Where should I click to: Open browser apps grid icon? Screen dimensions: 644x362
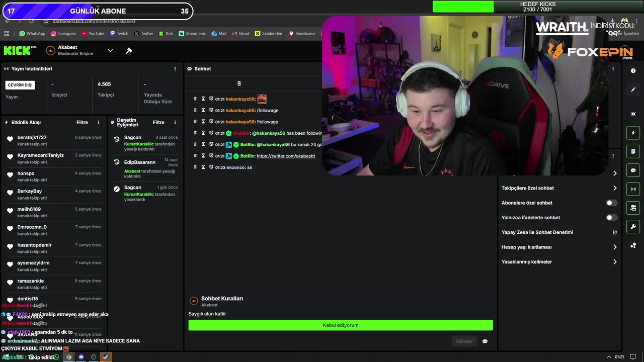tap(7, 34)
